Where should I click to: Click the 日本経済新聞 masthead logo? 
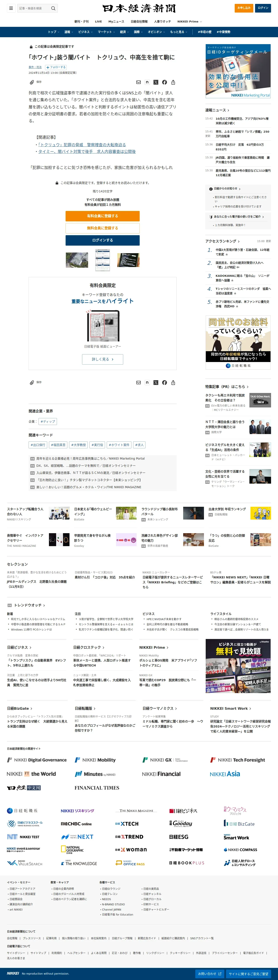pos(139,8)
